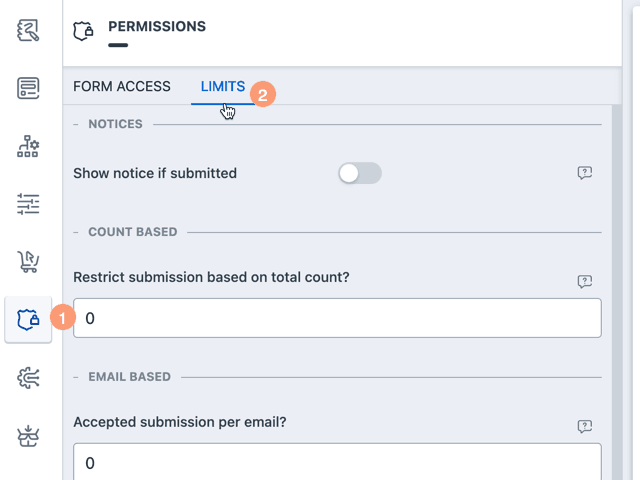640x480 pixels.
Task: Open the shopping cart payments sidebar icon
Action: tap(28, 262)
